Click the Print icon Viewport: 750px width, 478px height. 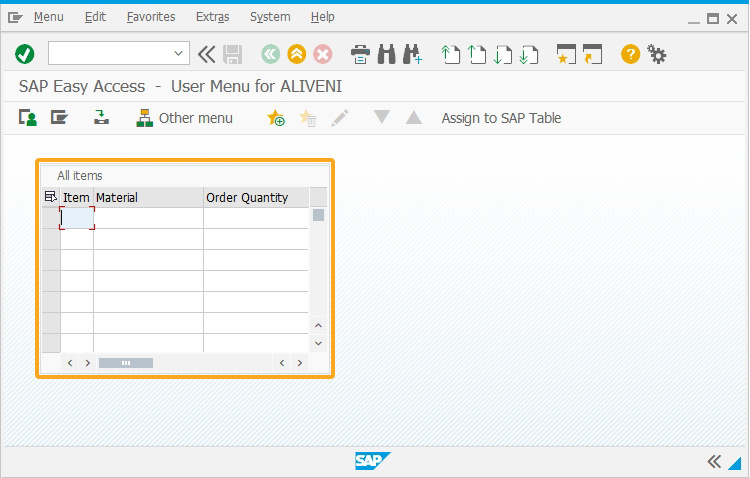click(x=360, y=54)
